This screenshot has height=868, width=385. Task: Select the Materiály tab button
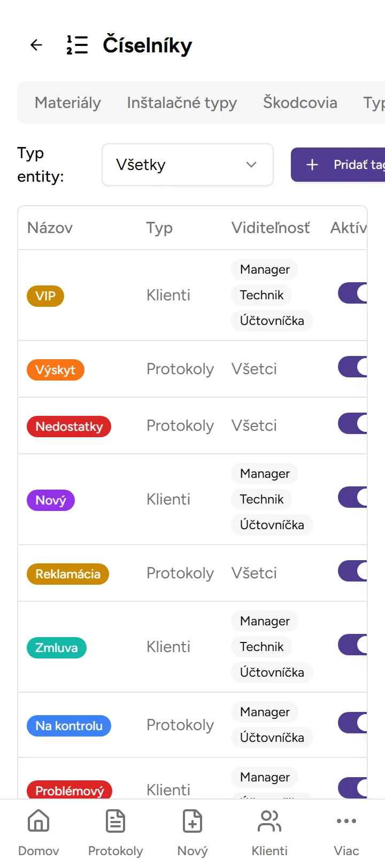point(67,103)
